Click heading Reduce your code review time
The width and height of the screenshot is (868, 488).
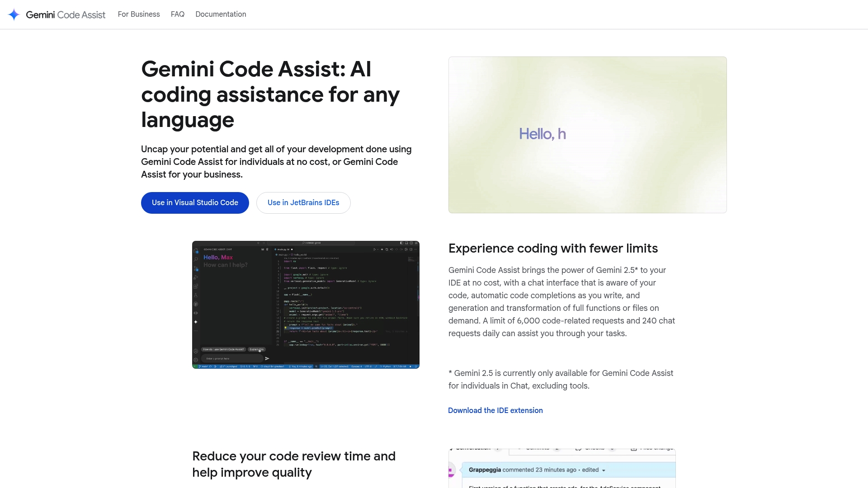click(294, 465)
